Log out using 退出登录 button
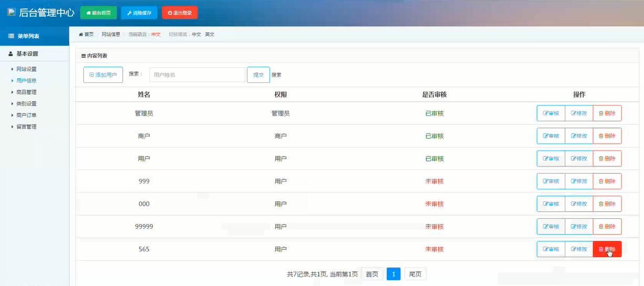 [x=180, y=13]
